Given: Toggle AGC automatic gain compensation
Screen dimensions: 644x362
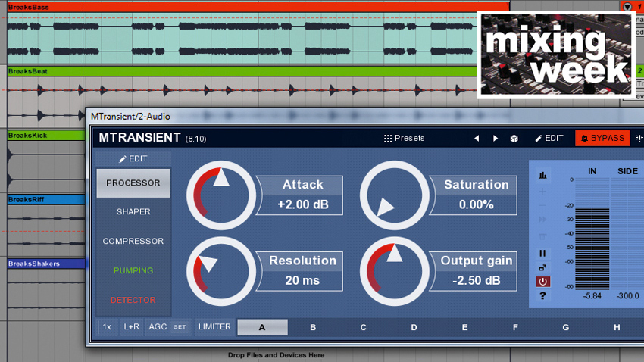Looking at the screenshot, I should tap(158, 327).
